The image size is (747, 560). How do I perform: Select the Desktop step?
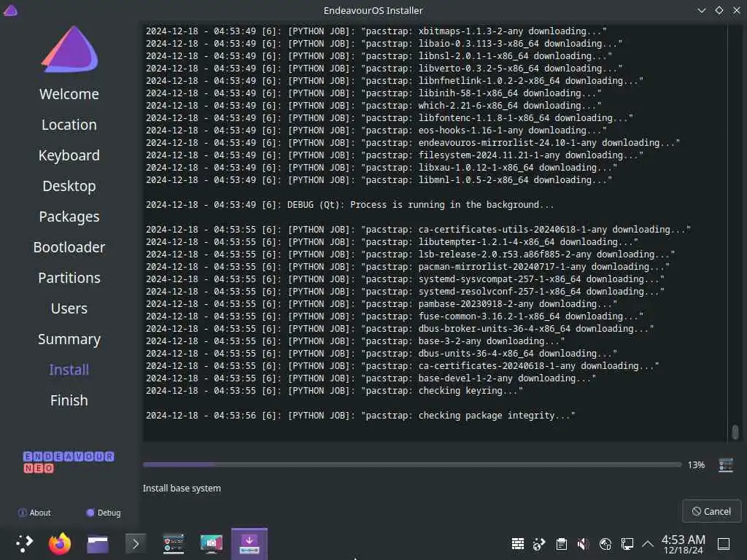click(x=69, y=186)
